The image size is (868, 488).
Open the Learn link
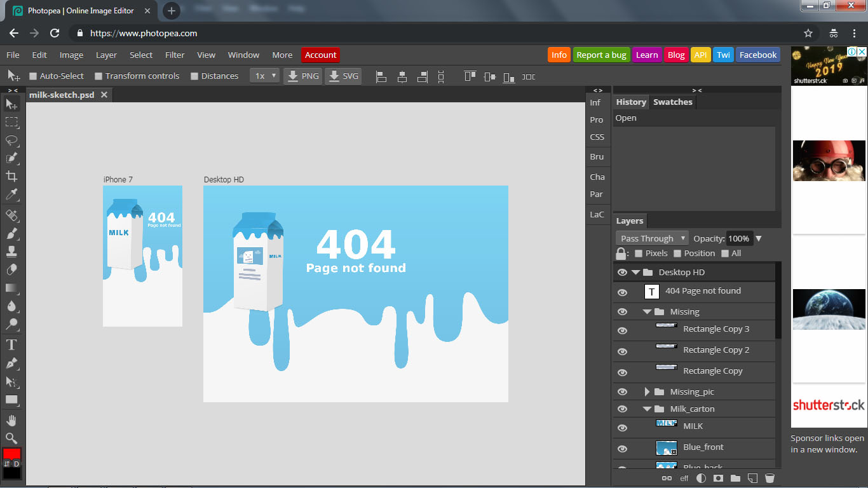647,55
